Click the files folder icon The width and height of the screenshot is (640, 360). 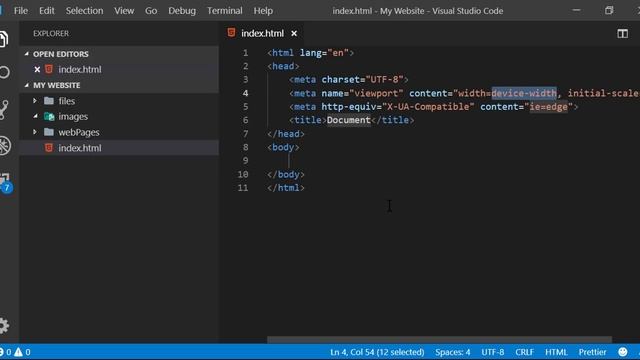[49, 100]
